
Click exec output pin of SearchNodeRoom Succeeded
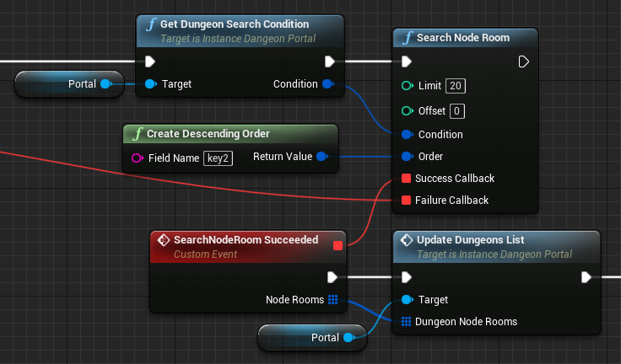click(x=332, y=277)
